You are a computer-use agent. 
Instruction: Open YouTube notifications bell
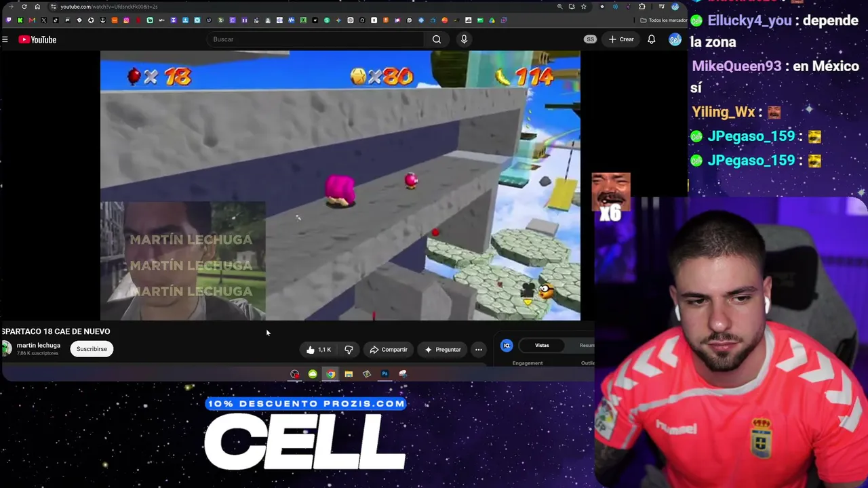pos(651,39)
